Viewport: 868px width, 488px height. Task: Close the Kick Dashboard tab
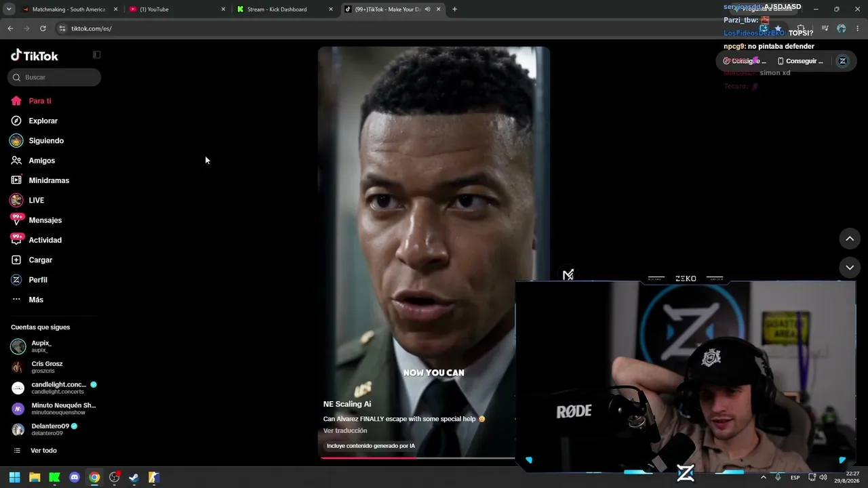pos(331,9)
